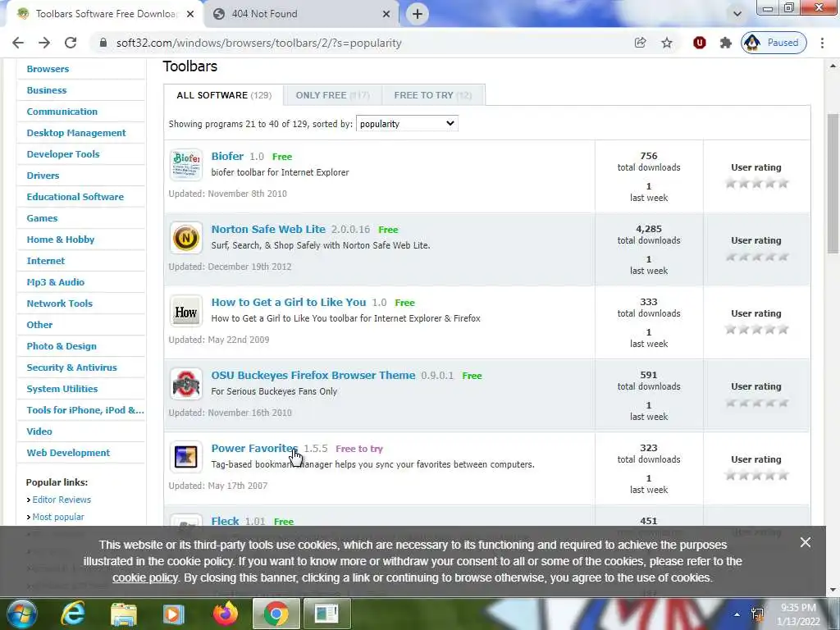Select the FREE TO TRY tab
Image resolution: width=840 pixels, height=630 pixels.
(x=433, y=95)
